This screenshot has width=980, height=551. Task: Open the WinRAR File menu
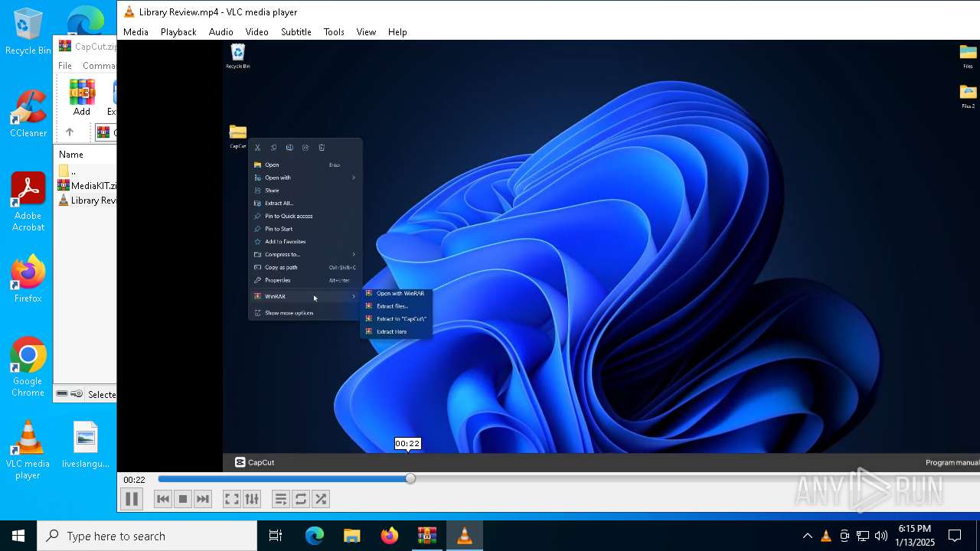(65, 66)
